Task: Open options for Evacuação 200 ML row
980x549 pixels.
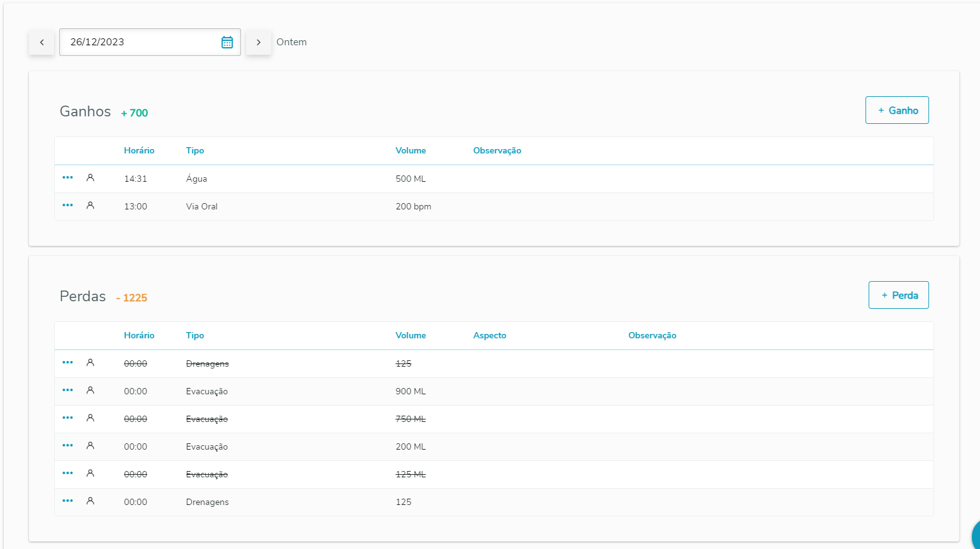Action: click(67, 446)
